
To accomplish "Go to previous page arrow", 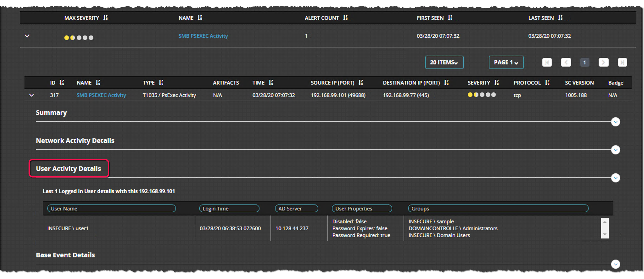I will (566, 62).
